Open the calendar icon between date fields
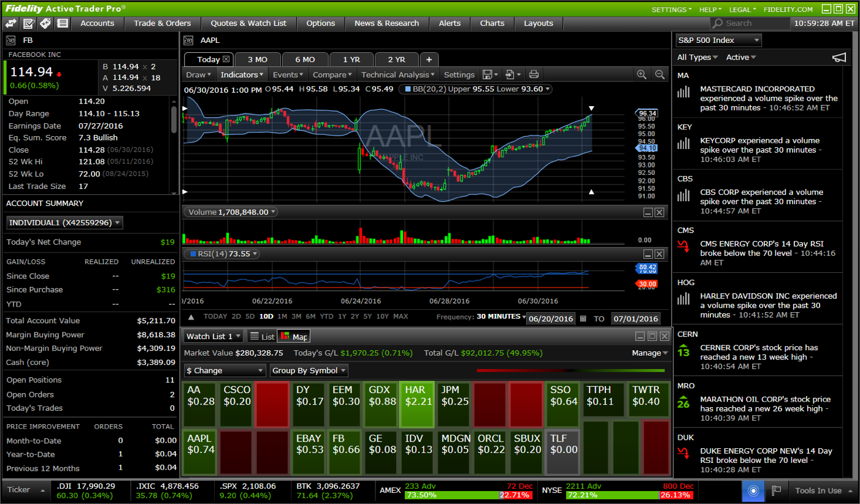The height and width of the screenshot is (504, 860). 583,319
